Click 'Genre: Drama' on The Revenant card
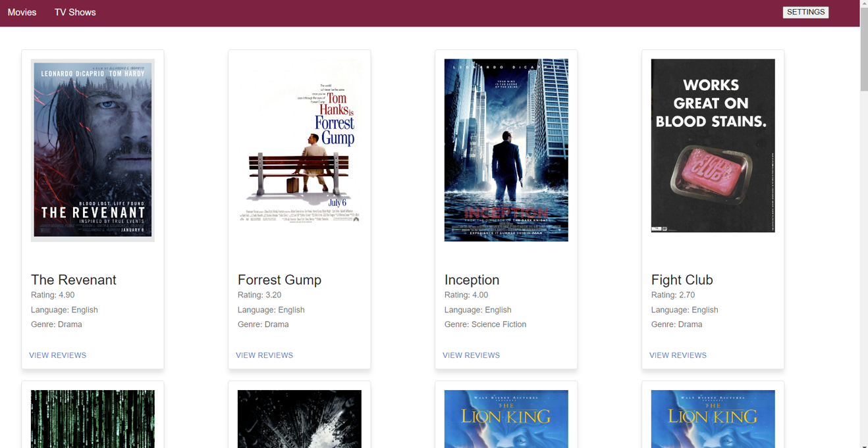 coord(57,324)
